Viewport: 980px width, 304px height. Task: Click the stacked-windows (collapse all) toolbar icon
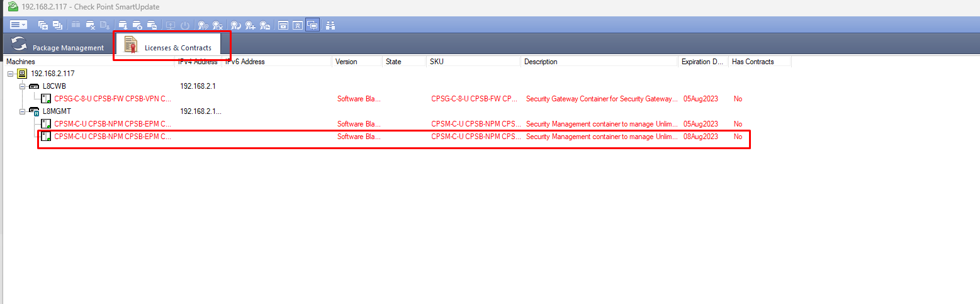pyautogui.click(x=57, y=25)
